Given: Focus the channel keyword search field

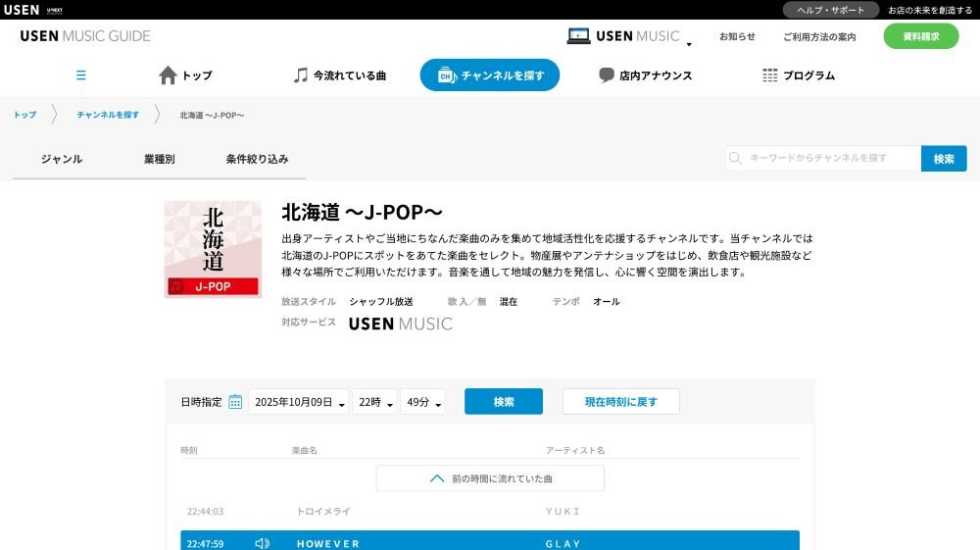Looking at the screenshot, I should [831, 159].
